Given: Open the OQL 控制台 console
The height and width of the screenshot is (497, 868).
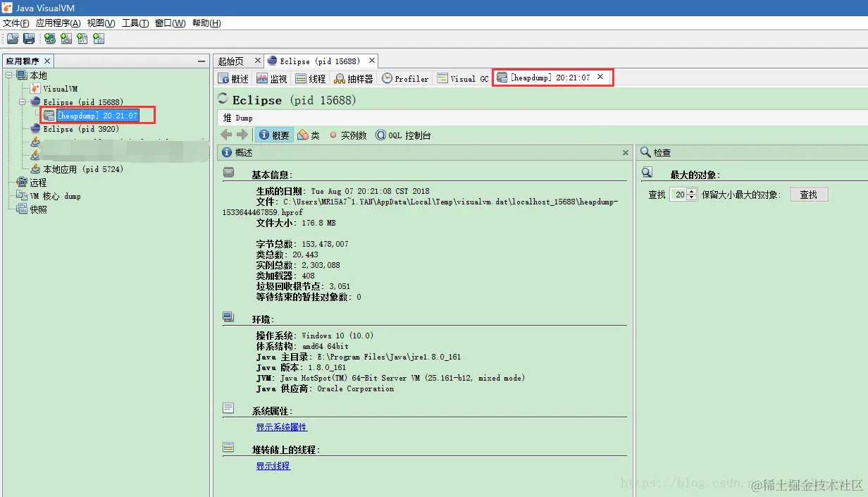Looking at the screenshot, I should point(403,135).
